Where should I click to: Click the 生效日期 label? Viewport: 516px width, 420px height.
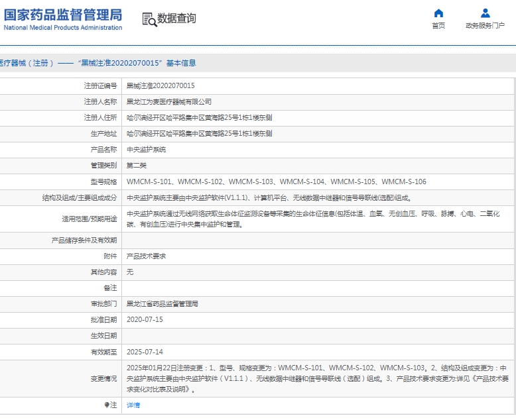click(x=103, y=336)
